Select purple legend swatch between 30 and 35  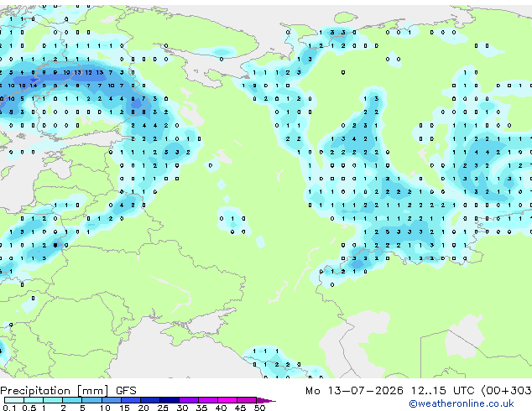[x=189, y=400]
